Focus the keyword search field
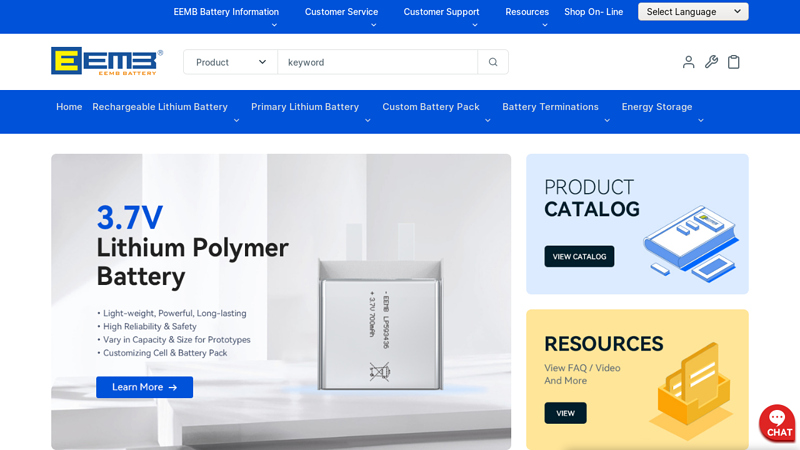This screenshot has height=450, width=800. tap(378, 62)
